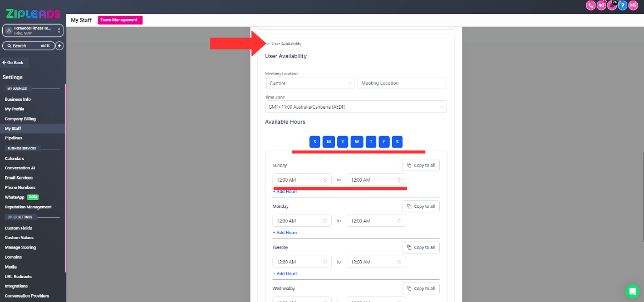Toggle the Tuesday T button between M and W
This screenshot has width=644, height=302.
[342, 142]
